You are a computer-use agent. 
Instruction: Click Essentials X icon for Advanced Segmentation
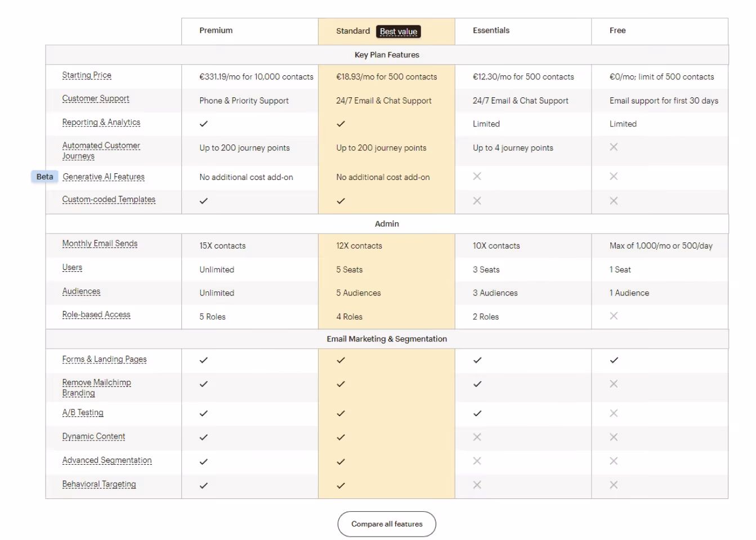click(x=477, y=461)
